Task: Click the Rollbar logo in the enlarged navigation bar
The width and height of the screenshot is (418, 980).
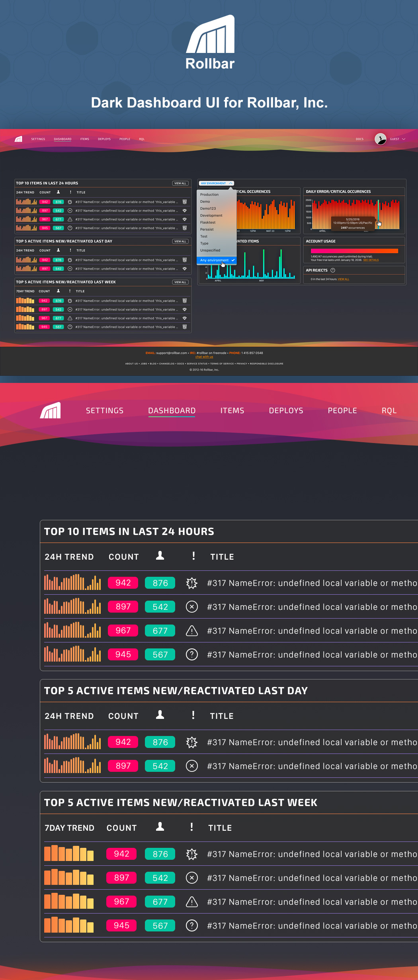Action: coord(50,410)
